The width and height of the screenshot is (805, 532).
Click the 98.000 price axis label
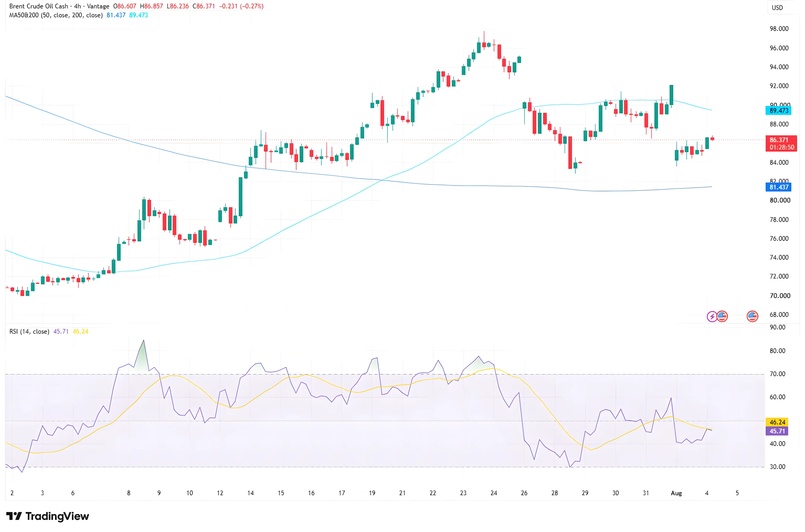coord(779,29)
